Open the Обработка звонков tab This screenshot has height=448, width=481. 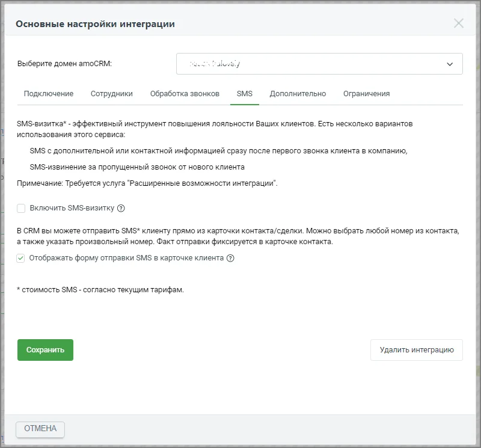[x=185, y=94]
